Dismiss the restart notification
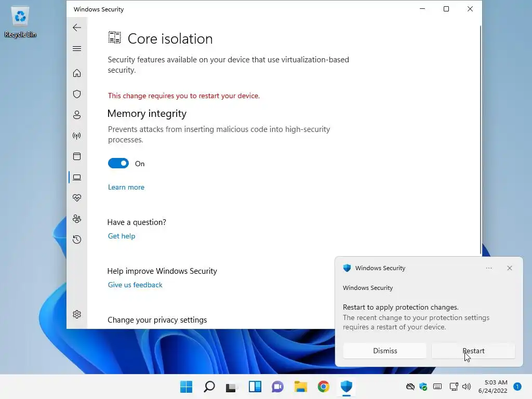This screenshot has width=532, height=399. [385, 351]
